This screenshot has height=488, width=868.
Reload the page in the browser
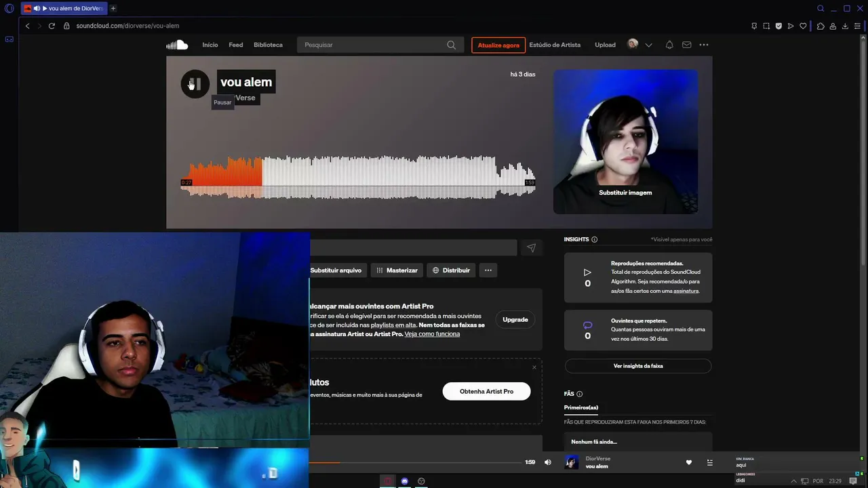[x=52, y=26]
